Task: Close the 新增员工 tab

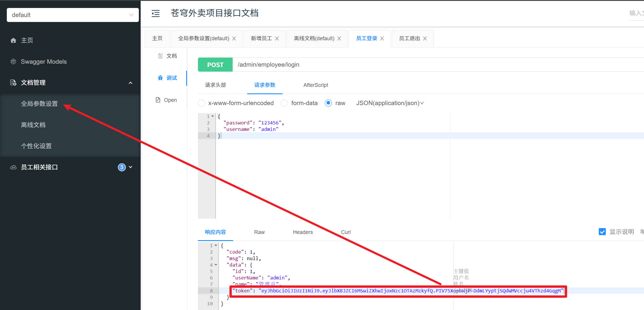Action: [277, 38]
